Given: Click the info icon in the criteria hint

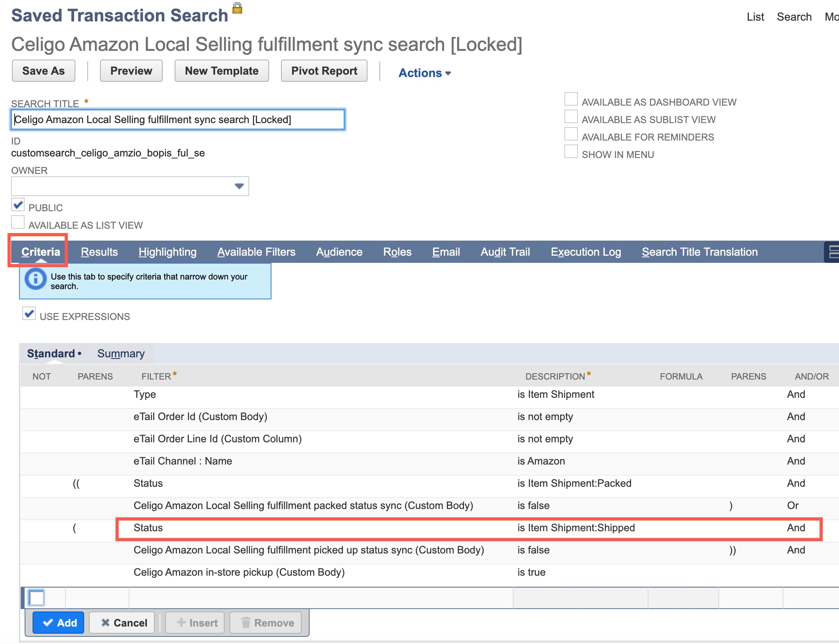Looking at the screenshot, I should pyautogui.click(x=35, y=279).
